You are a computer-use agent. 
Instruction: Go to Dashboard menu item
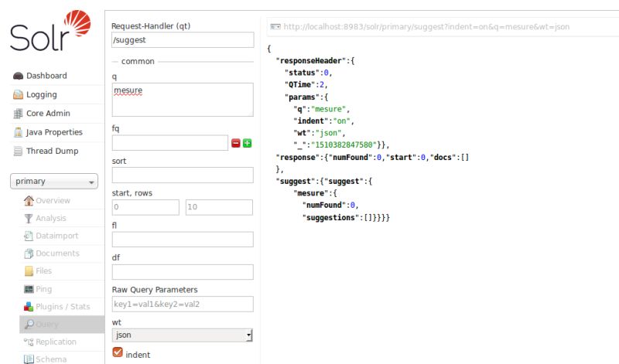46,76
